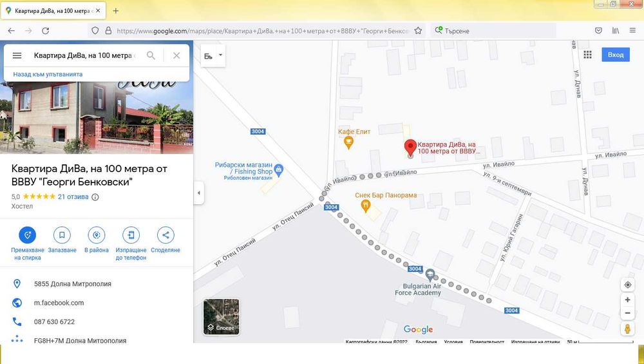The height and width of the screenshot is (364, 644).
Task: Click the tracking protection shield icon
Action: pos(95,31)
